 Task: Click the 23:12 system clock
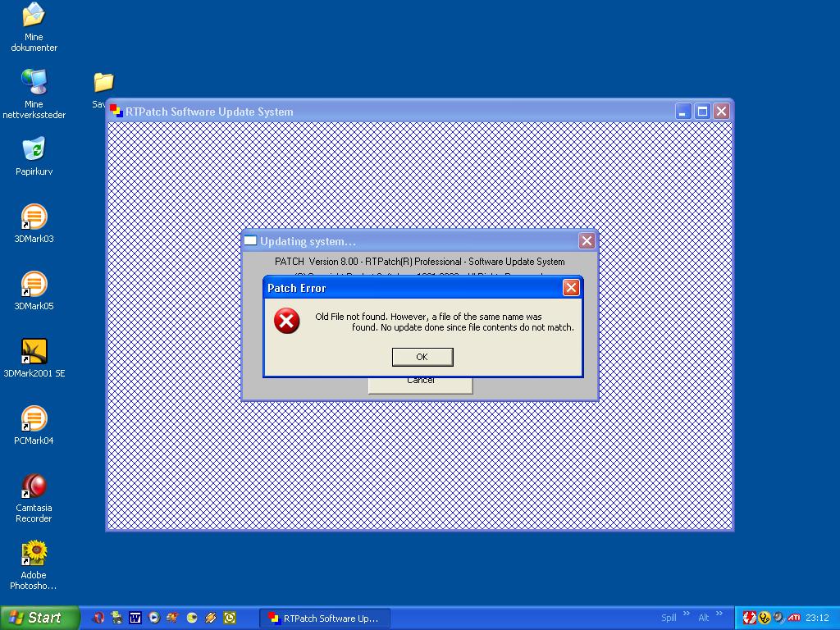click(817, 619)
